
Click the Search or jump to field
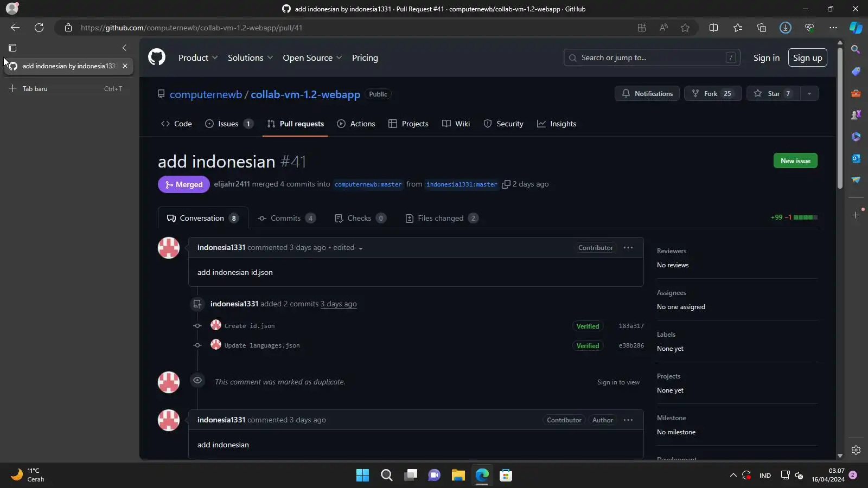tap(652, 57)
